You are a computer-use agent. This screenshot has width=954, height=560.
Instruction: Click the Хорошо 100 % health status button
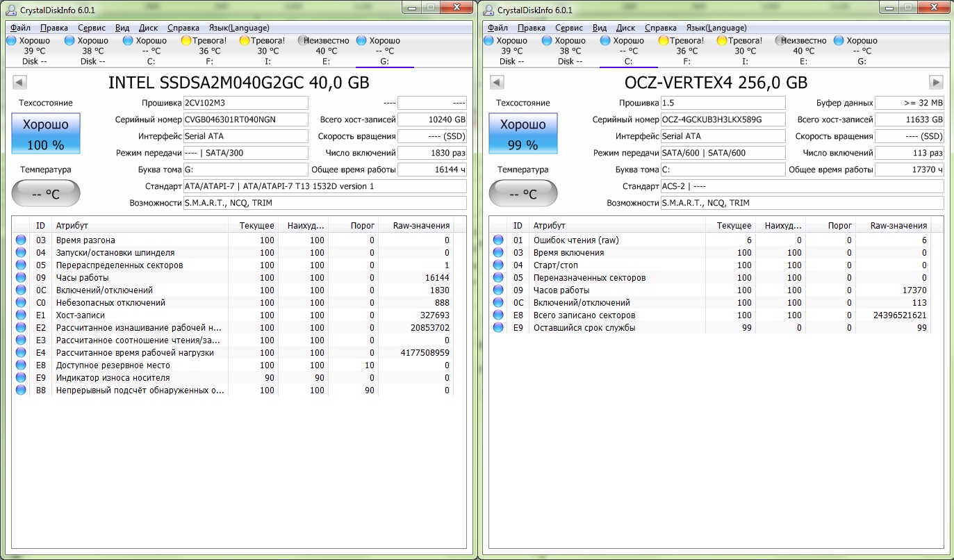coord(46,134)
